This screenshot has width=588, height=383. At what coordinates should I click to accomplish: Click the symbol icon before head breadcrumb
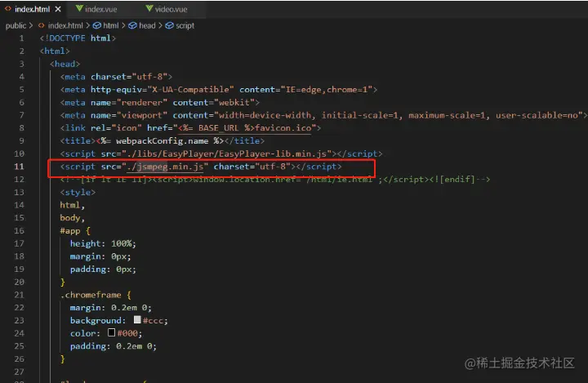click(x=132, y=25)
